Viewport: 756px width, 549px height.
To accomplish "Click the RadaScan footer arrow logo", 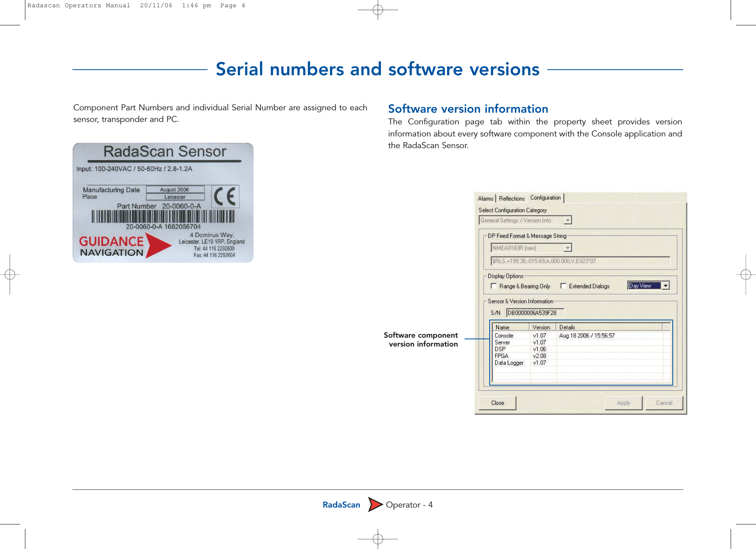I will [375, 504].
